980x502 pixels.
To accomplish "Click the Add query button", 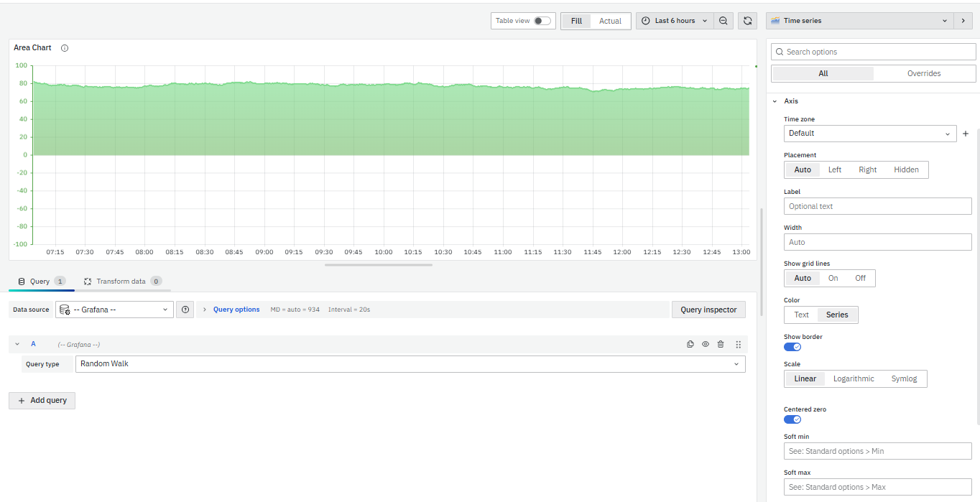I will (x=42, y=401).
